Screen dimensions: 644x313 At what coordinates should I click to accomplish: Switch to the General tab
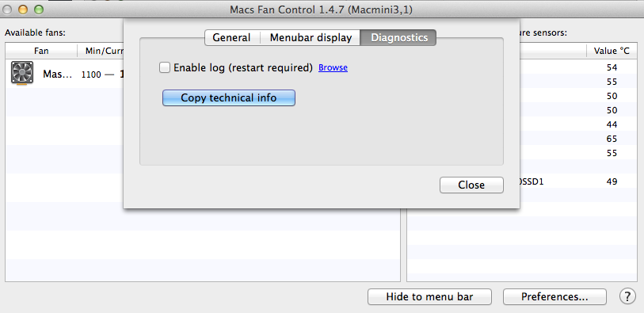pos(232,38)
